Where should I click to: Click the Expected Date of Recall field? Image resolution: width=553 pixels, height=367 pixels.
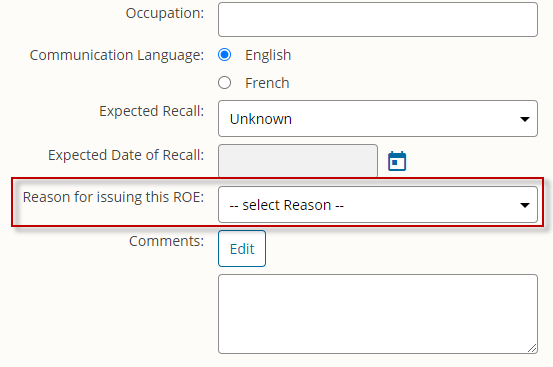tap(298, 161)
